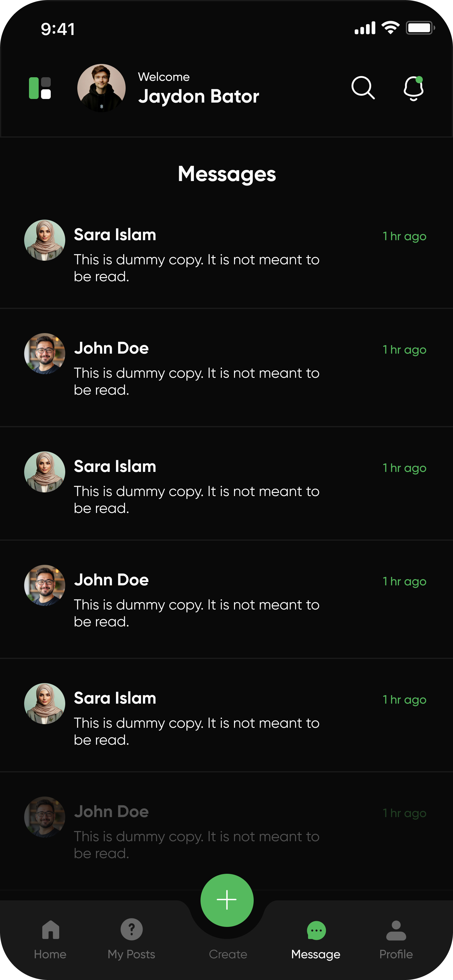
Task: Tap the Wi-Fi status icon
Action: point(390,28)
